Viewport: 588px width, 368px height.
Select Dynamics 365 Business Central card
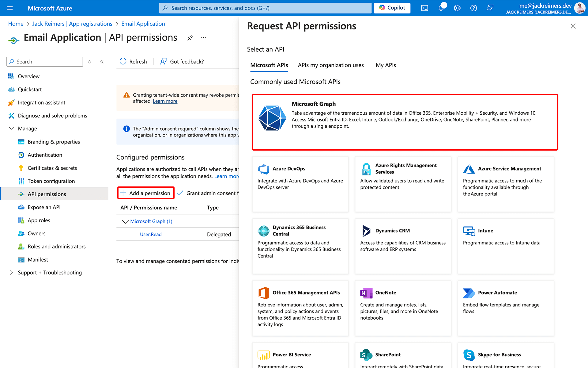tap(300, 246)
